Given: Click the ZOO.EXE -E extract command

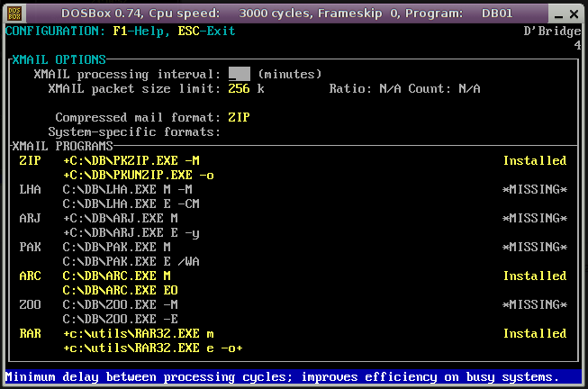Looking at the screenshot, I should 120,319.
